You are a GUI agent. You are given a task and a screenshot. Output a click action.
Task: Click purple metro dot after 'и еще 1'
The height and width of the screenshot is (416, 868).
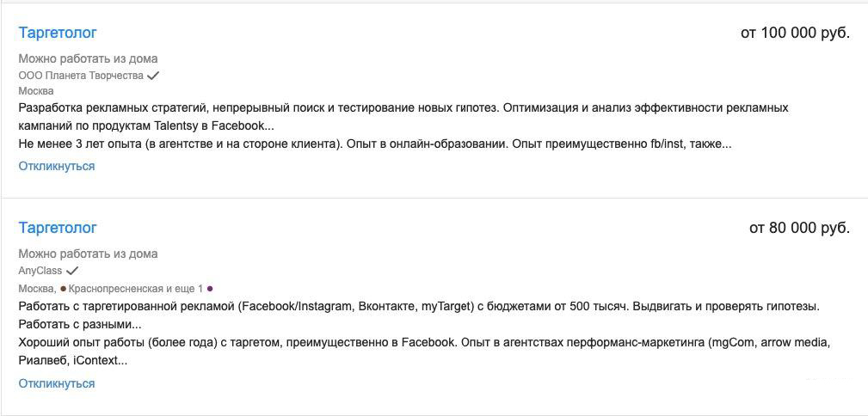[210, 289]
